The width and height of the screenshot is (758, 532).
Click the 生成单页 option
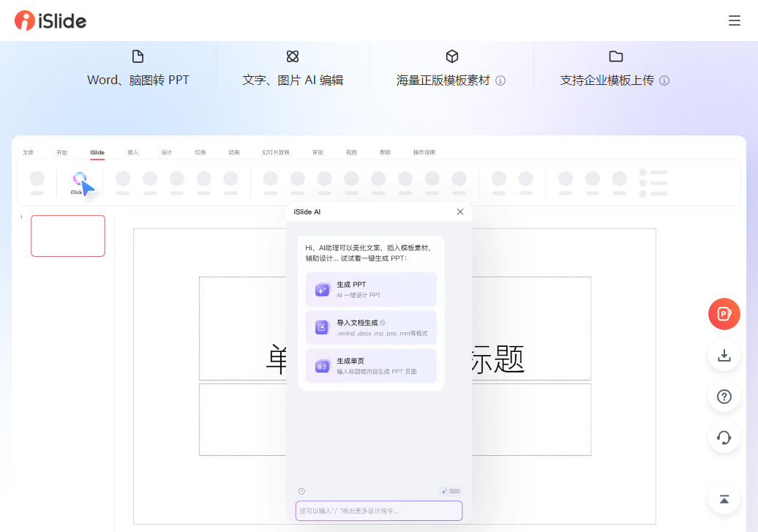(371, 366)
